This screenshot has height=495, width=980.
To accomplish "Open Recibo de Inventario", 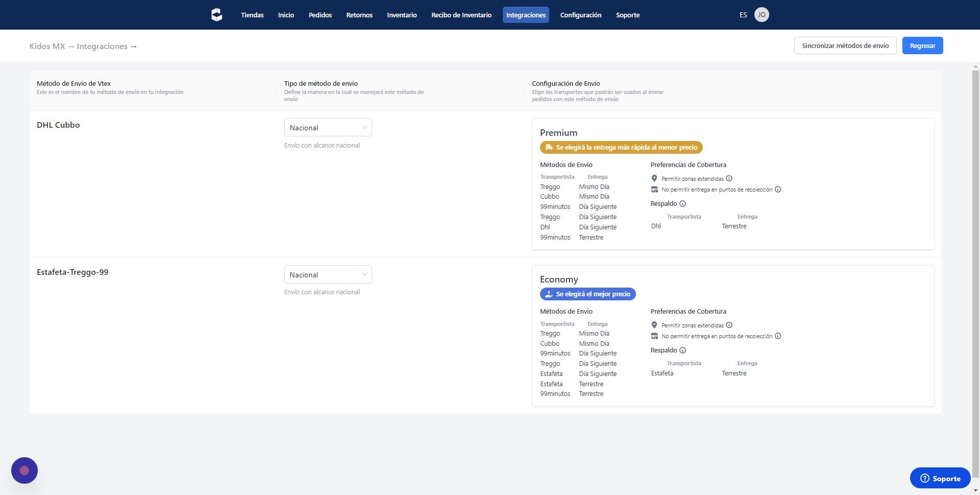I will pos(461,15).
